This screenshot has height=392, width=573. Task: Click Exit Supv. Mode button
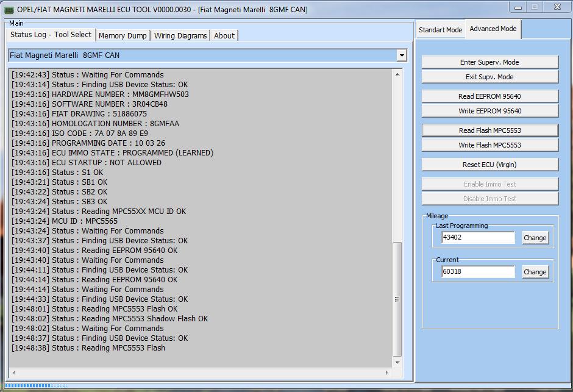(x=489, y=77)
